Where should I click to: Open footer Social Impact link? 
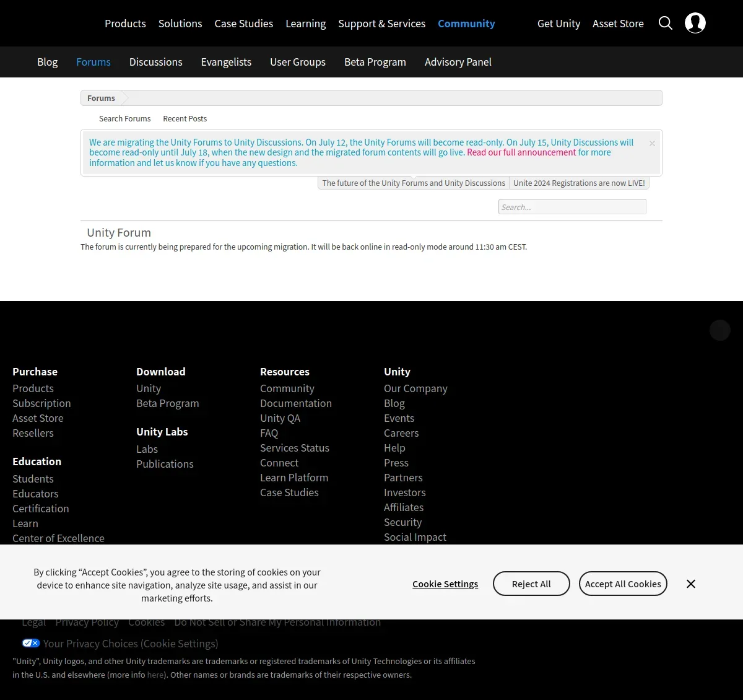[415, 537]
